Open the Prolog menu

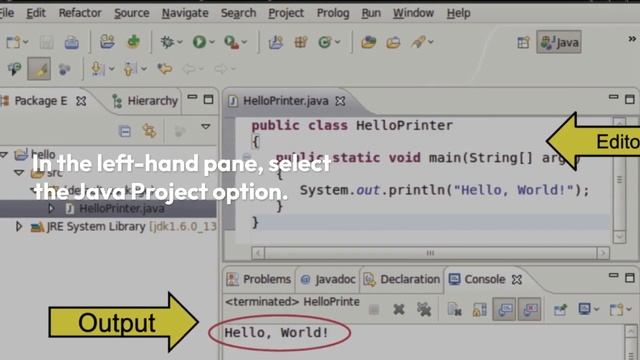pyautogui.click(x=333, y=13)
